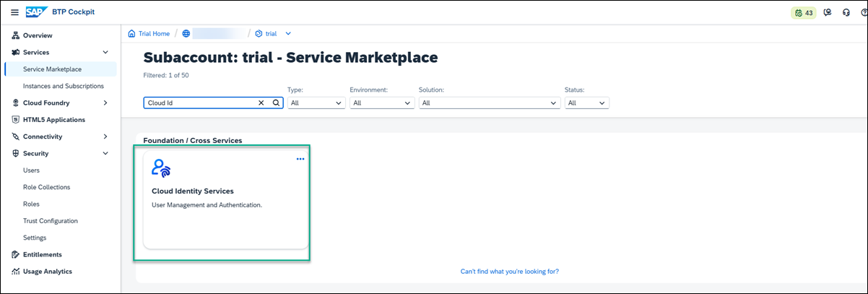Open Trust Configuration page
The width and height of the screenshot is (868, 294).
(x=51, y=221)
